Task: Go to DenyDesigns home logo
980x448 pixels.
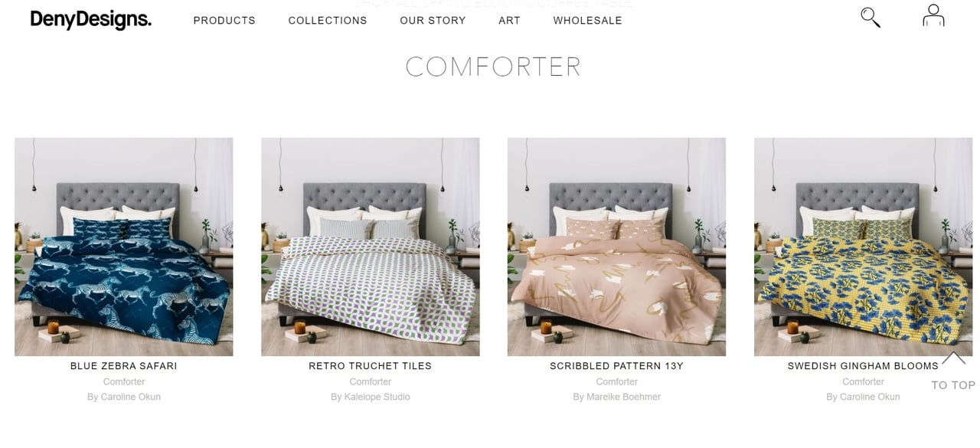Action: pyautogui.click(x=91, y=20)
